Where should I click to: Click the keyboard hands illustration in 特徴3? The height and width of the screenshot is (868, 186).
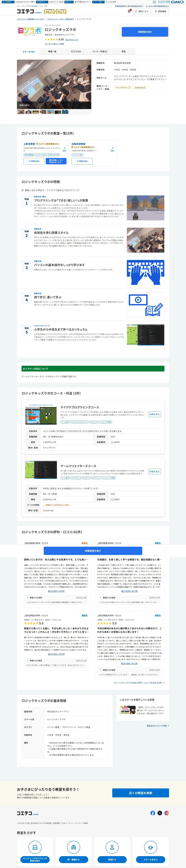pos(145,272)
